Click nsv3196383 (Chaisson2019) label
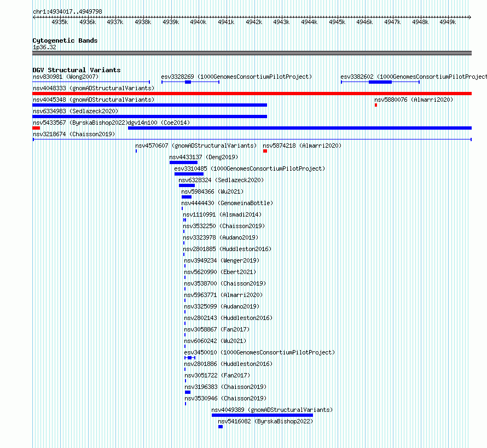This screenshot has width=487, height=448. coord(225,387)
